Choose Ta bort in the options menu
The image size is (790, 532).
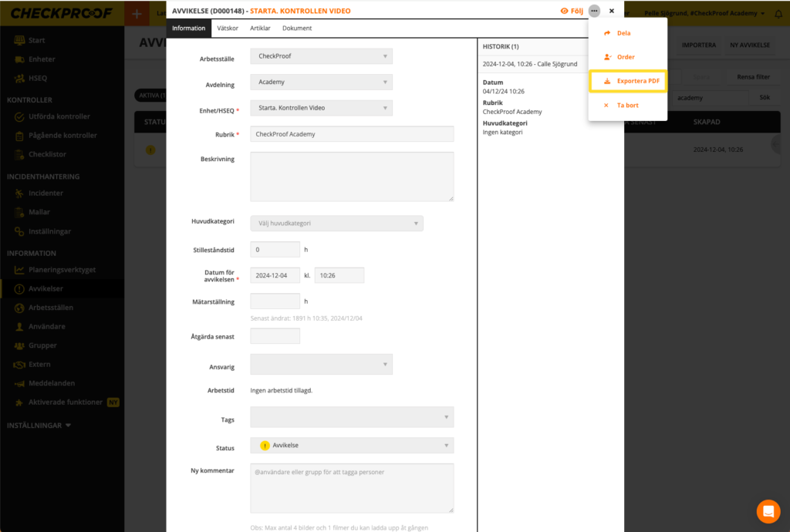(x=627, y=105)
